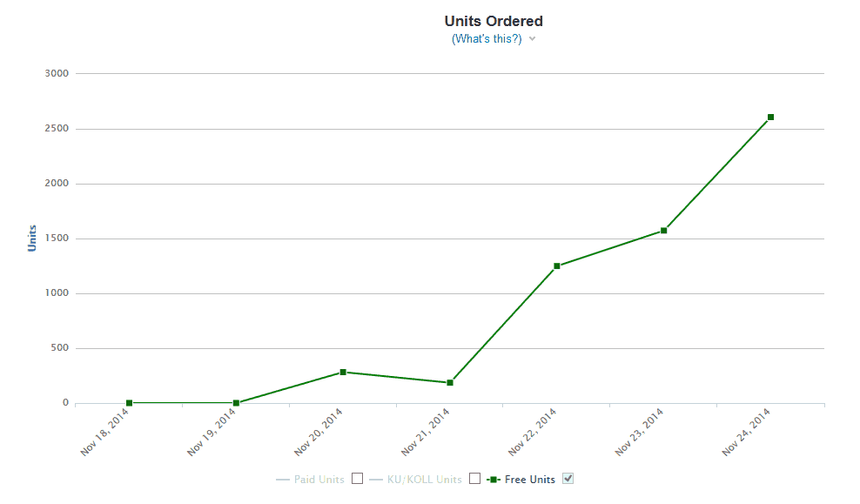Enable the Paid Units checkbox
The height and width of the screenshot is (504, 860).
(x=356, y=478)
